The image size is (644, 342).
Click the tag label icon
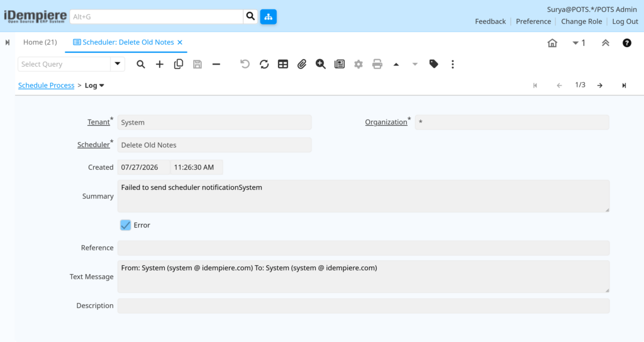[x=434, y=64]
